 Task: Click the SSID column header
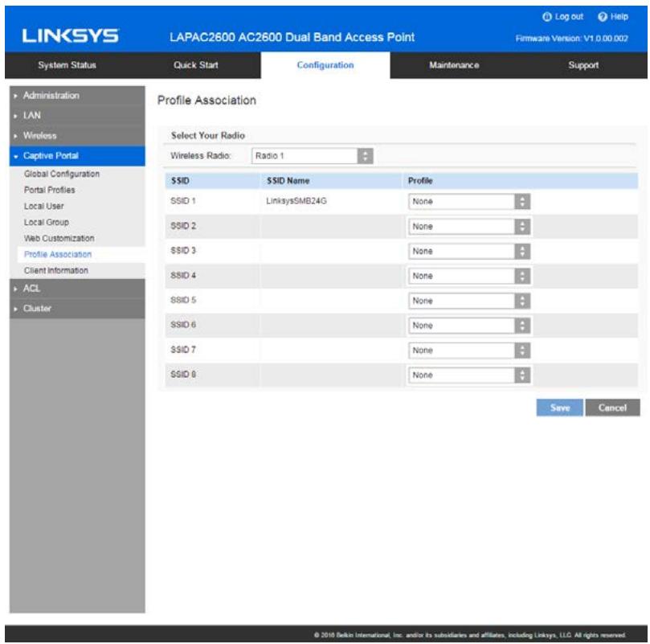tap(180, 181)
